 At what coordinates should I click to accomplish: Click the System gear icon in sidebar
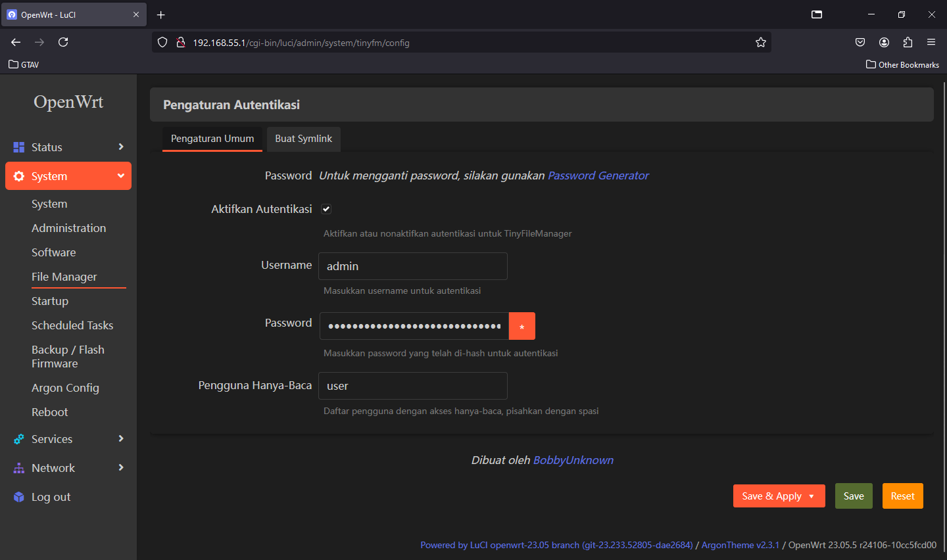click(19, 176)
